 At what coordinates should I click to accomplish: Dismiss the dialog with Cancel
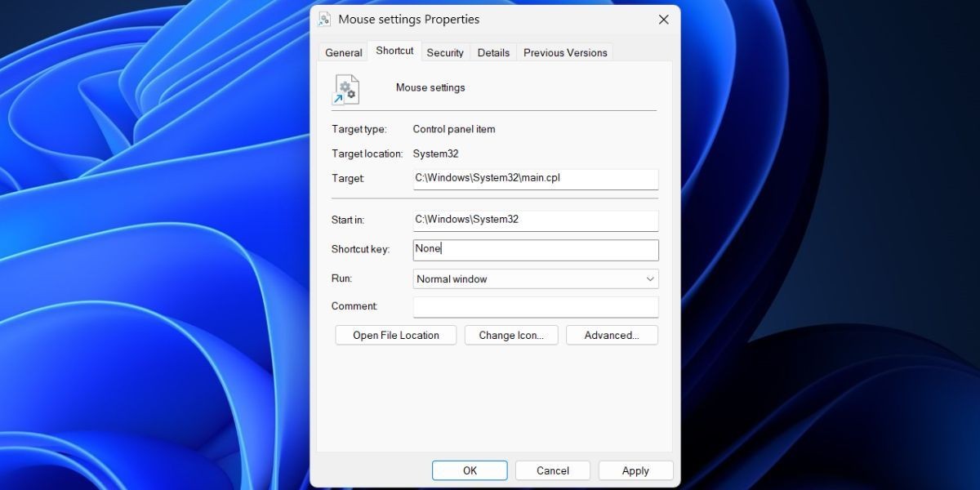(553, 470)
